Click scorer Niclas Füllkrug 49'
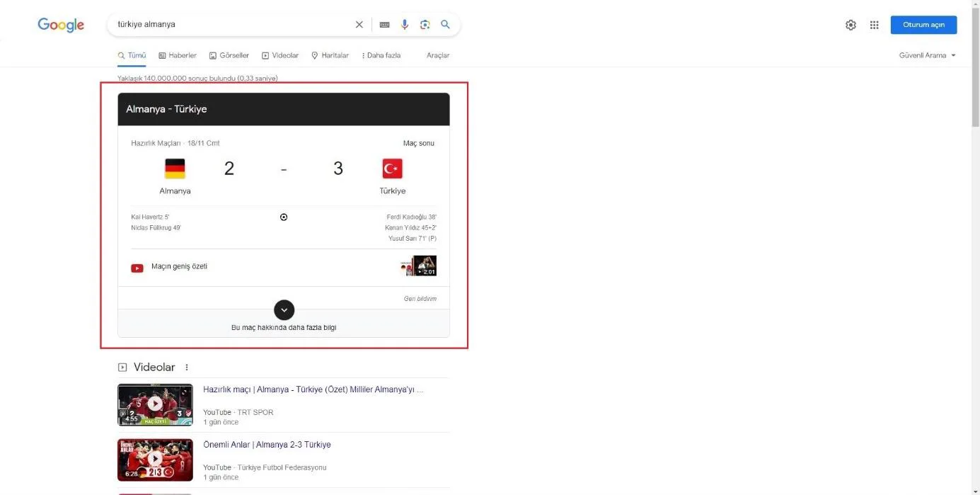The height and width of the screenshot is (495, 980). 156,228
